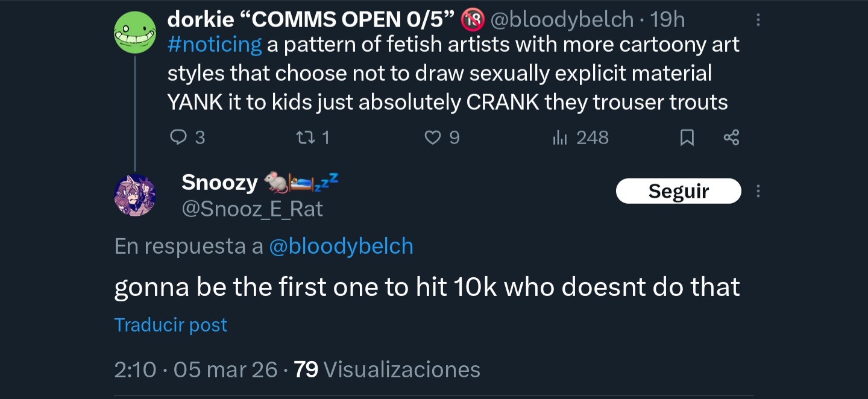The height and width of the screenshot is (399, 868).
Task: Follow Snoozy with the Seguir button
Action: pos(678,192)
